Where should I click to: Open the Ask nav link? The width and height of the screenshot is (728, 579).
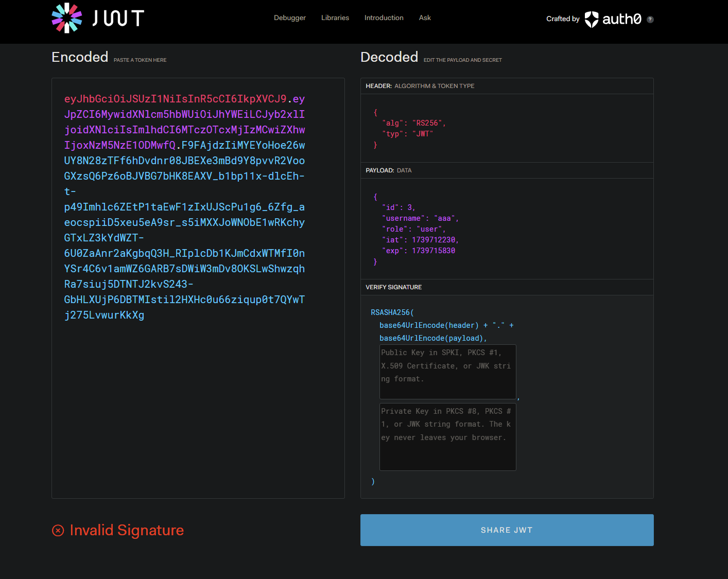pyautogui.click(x=425, y=18)
